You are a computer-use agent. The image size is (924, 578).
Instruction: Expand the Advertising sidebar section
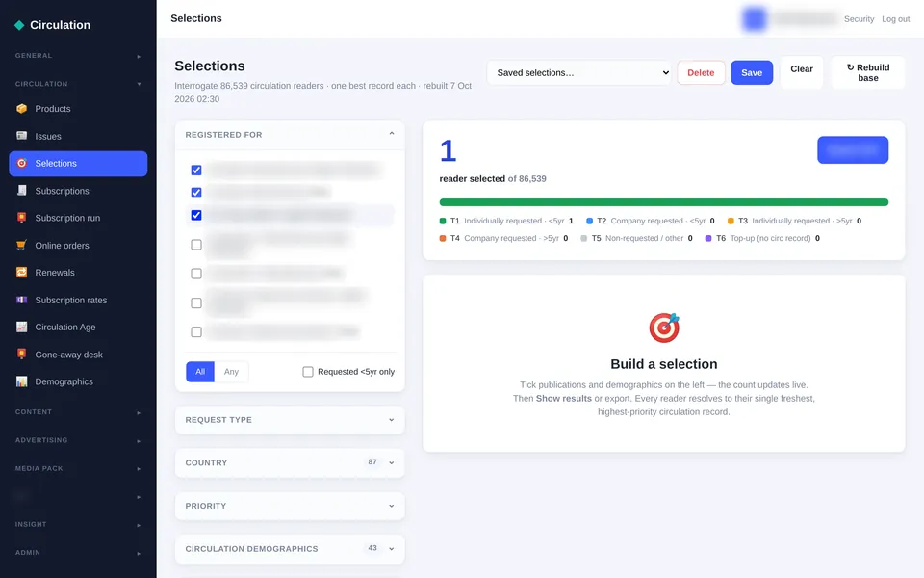click(x=78, y=440)
